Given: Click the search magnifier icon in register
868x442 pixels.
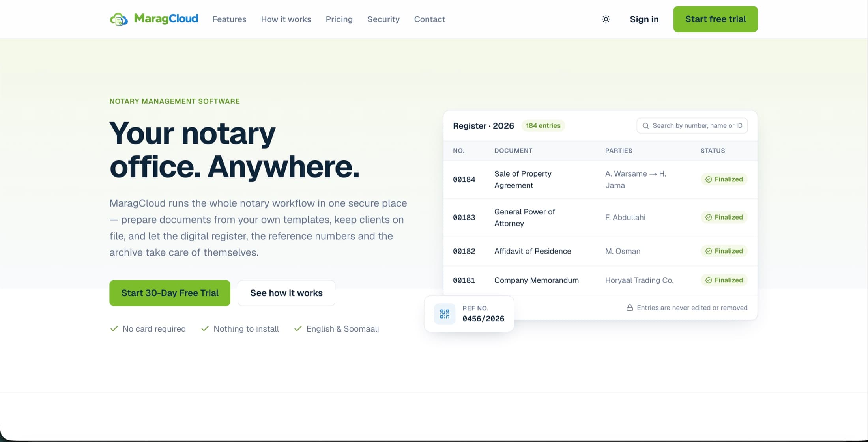Looking at the screenshot, I should 645,126.
